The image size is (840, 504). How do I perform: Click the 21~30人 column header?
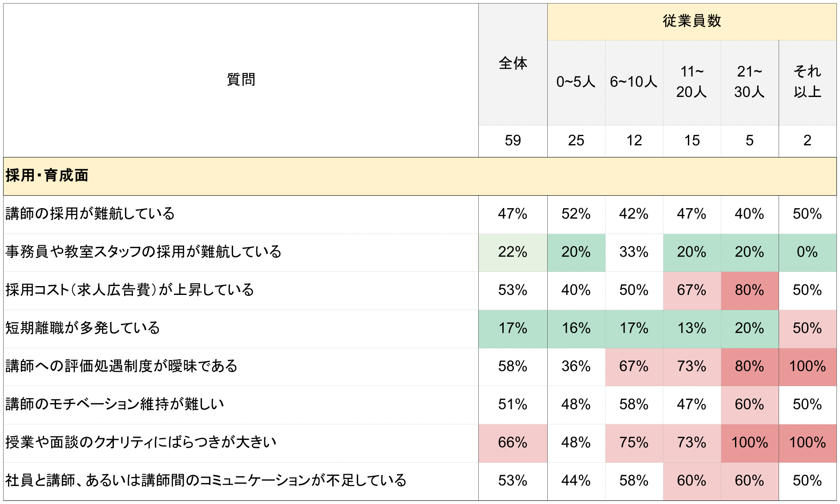pos(749,82)
